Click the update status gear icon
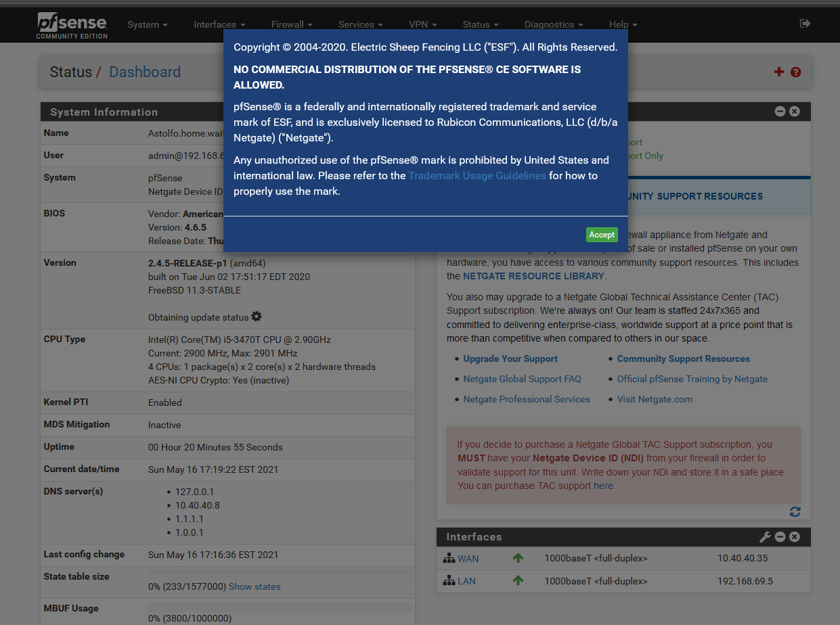This screenshot has width=840, height=625. (257, 317)
